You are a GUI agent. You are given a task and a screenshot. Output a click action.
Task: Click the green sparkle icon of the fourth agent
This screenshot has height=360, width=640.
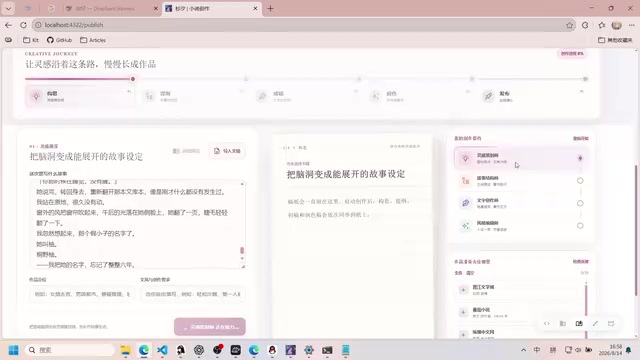(x=465, y=225)
